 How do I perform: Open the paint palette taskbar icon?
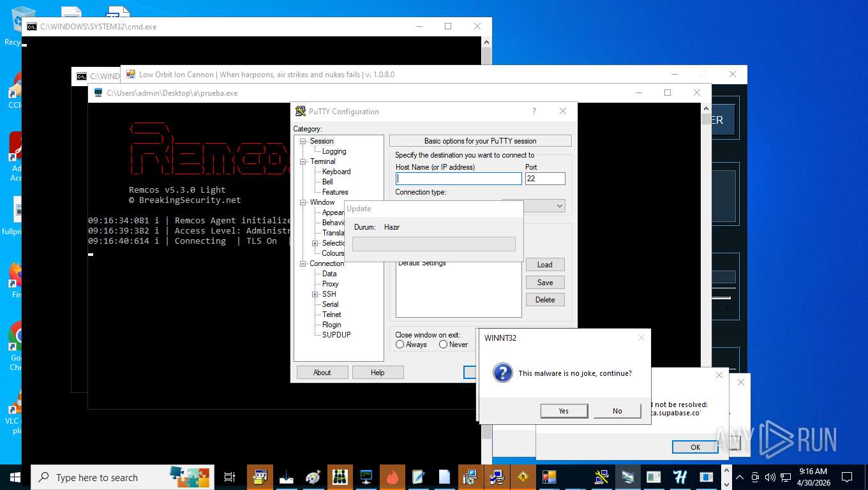(313, 477)
